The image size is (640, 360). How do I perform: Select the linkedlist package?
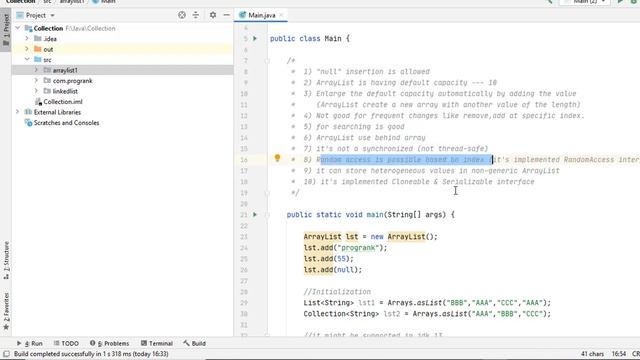(65, 91)
